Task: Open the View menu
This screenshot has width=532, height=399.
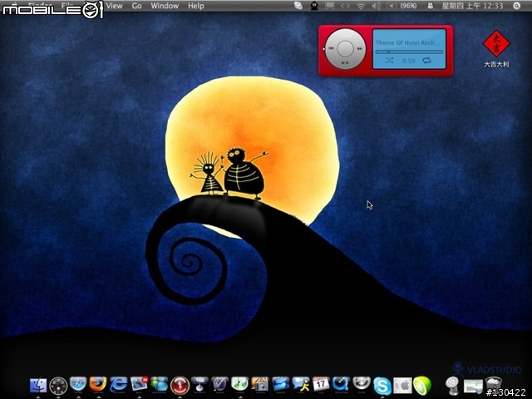Action: click(x=115, y=6)
